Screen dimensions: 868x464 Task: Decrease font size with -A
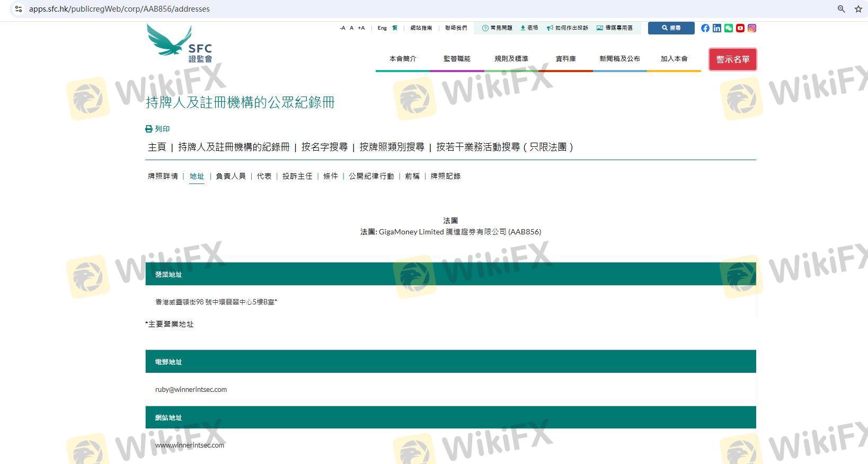pyautogui.click(x=342, y=28)
